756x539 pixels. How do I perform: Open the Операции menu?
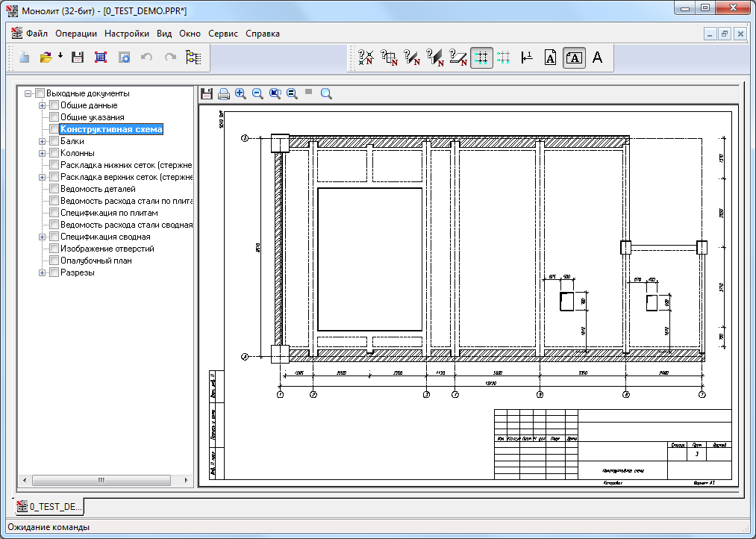tap(76, 34)
